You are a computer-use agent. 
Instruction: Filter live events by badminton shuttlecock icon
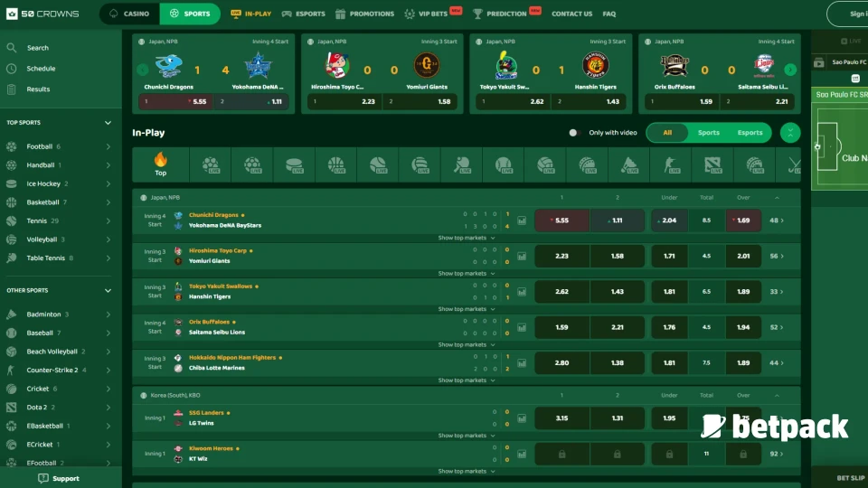click(629, 164)
